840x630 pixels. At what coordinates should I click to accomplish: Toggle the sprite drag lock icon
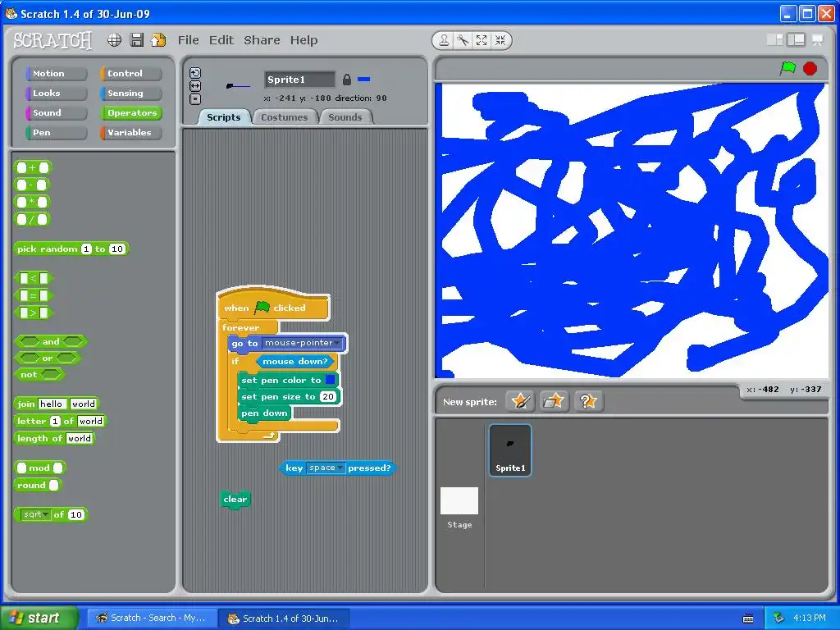click(347, 80)
